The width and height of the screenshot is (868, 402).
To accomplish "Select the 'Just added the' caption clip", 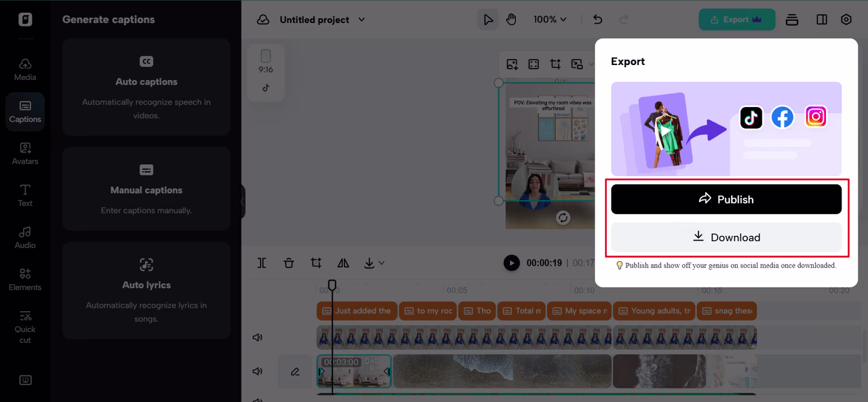I will [357, 310].
